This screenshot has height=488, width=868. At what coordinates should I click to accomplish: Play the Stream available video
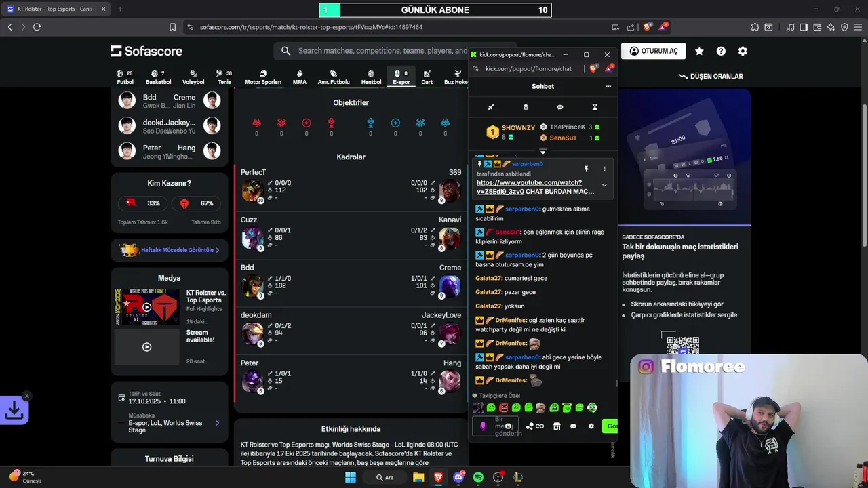[146, 347]
